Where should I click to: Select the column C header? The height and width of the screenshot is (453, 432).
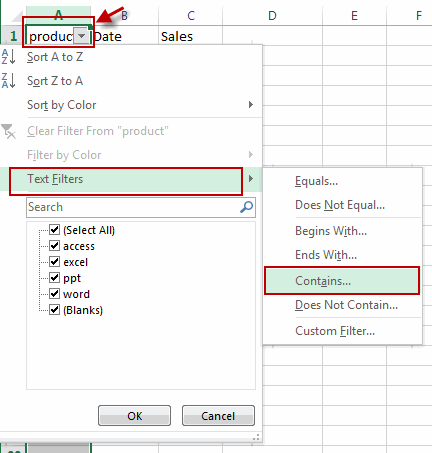pos(191,15)
